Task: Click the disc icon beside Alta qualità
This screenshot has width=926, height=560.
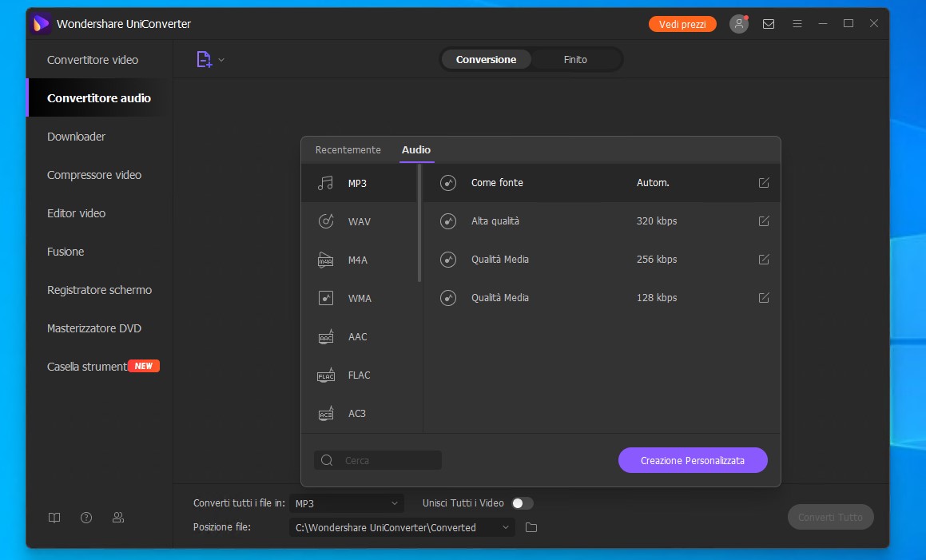Action: (x=448, y=221)
